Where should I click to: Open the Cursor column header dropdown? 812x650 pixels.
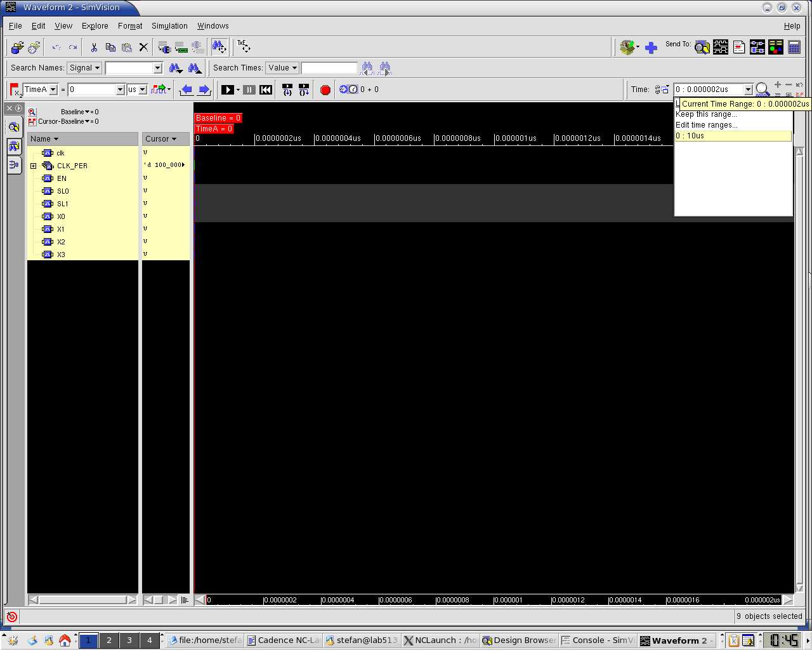click(174, 139)
